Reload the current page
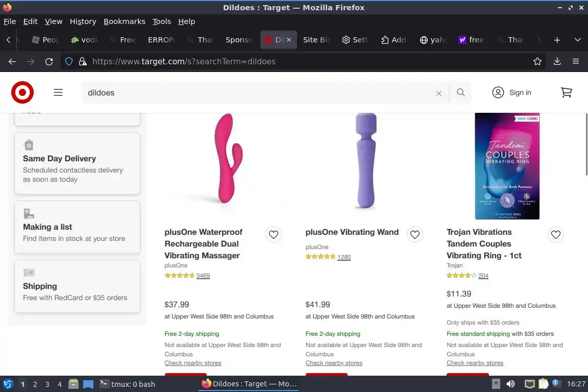Screen dimensions: 588x392 (x=49, y=62)
